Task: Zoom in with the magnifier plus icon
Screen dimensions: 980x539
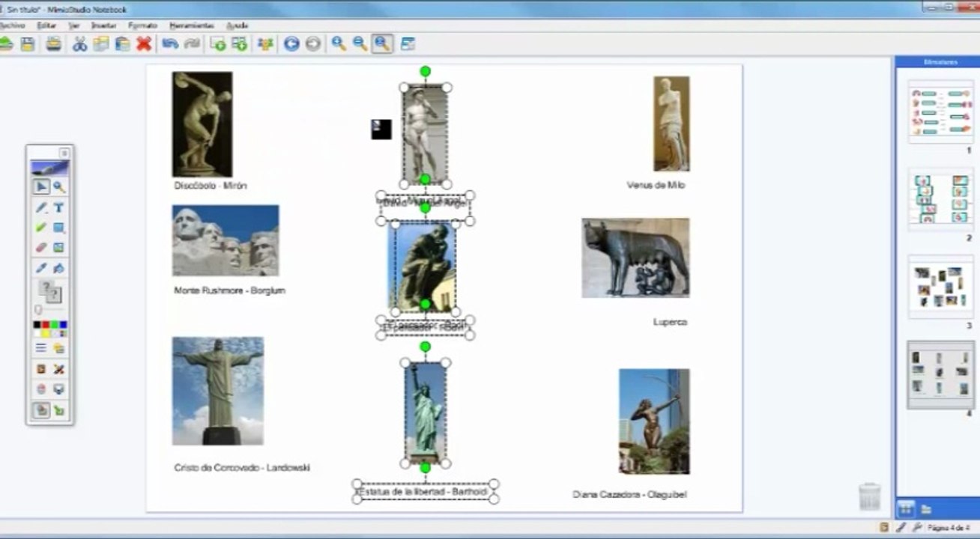Action: 339,44
